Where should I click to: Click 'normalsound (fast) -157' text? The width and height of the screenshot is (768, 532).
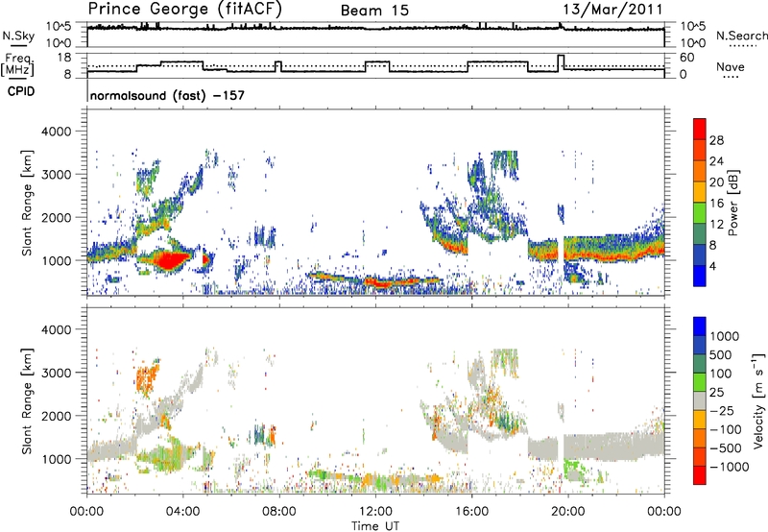(167, 95)
